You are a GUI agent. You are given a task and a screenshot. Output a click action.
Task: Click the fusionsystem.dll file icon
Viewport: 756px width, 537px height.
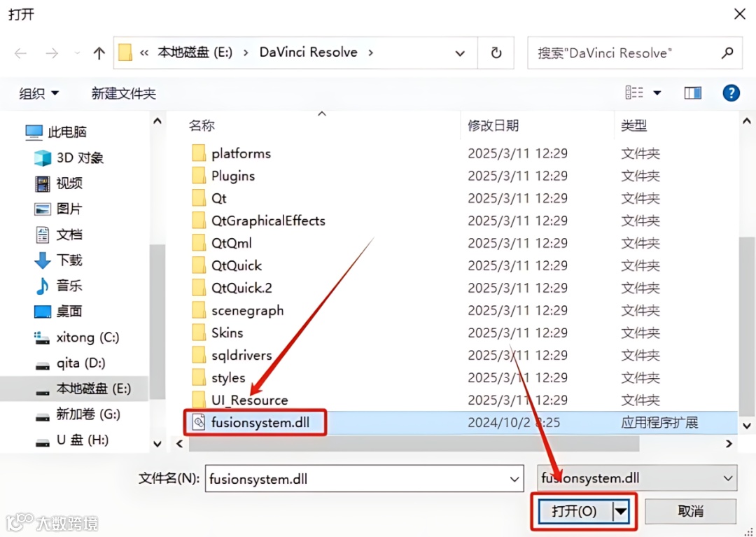(x=199, y=422)
